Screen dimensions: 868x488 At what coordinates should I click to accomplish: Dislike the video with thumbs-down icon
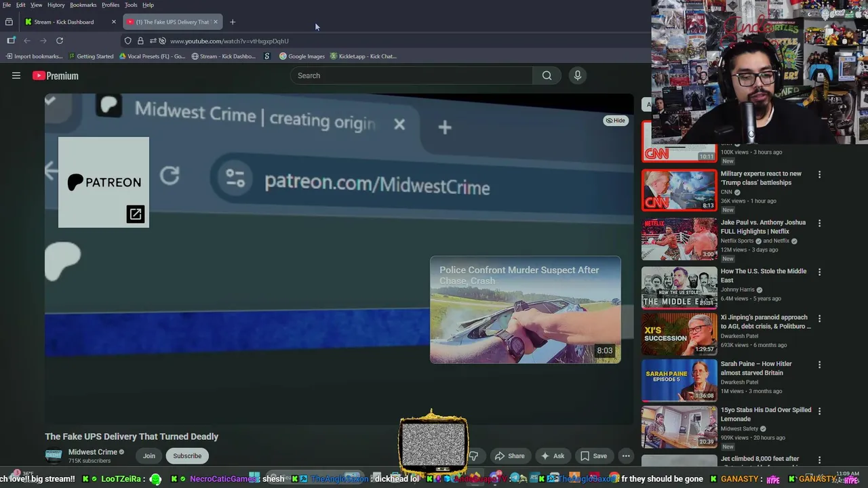[x=474, y=456]
